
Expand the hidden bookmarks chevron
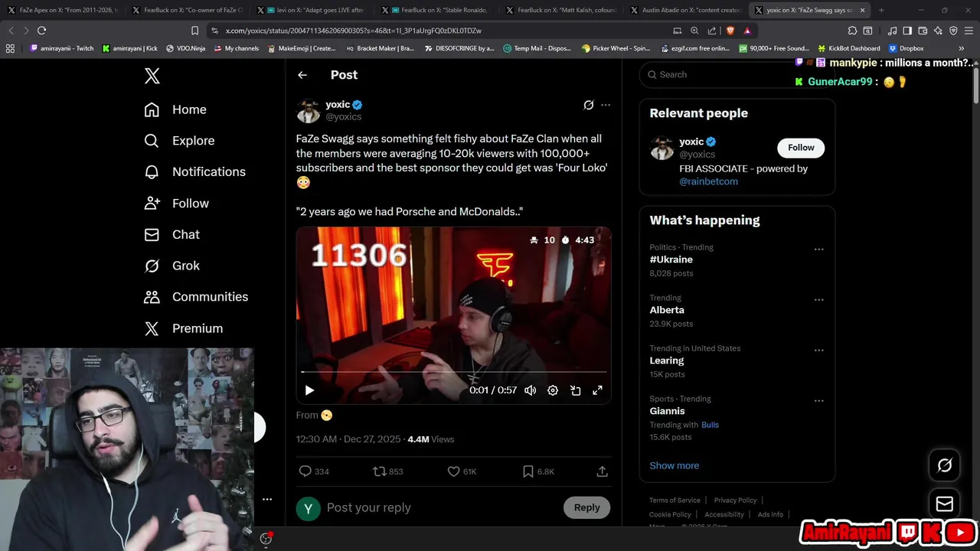pos(962,48)
